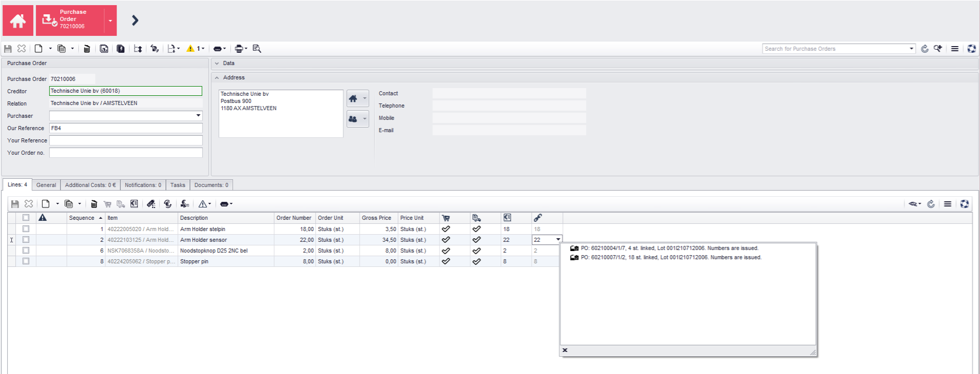This screenshot has width=980, height=374.
Task: Check the box for Arm Holder sensor row
Action: 26,240
